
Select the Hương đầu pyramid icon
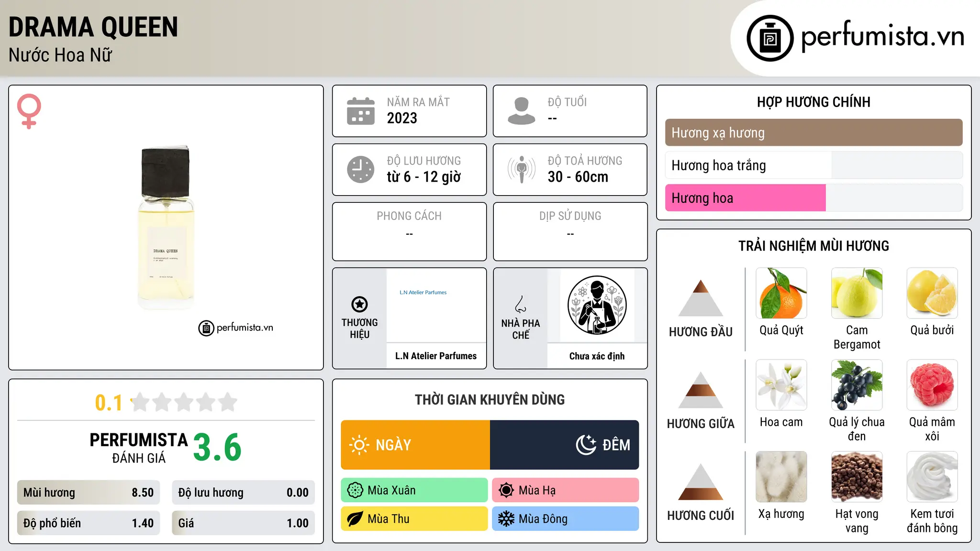point(701,298)
